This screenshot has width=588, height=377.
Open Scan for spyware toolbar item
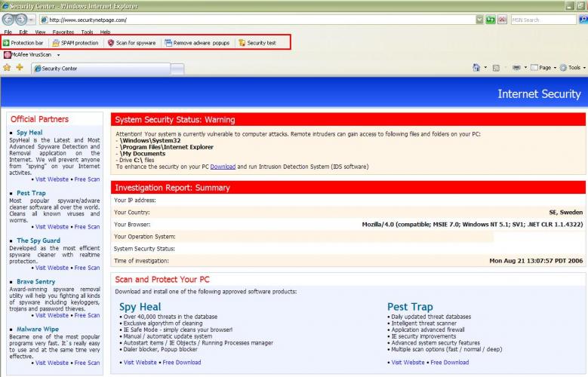pos(131,43)
